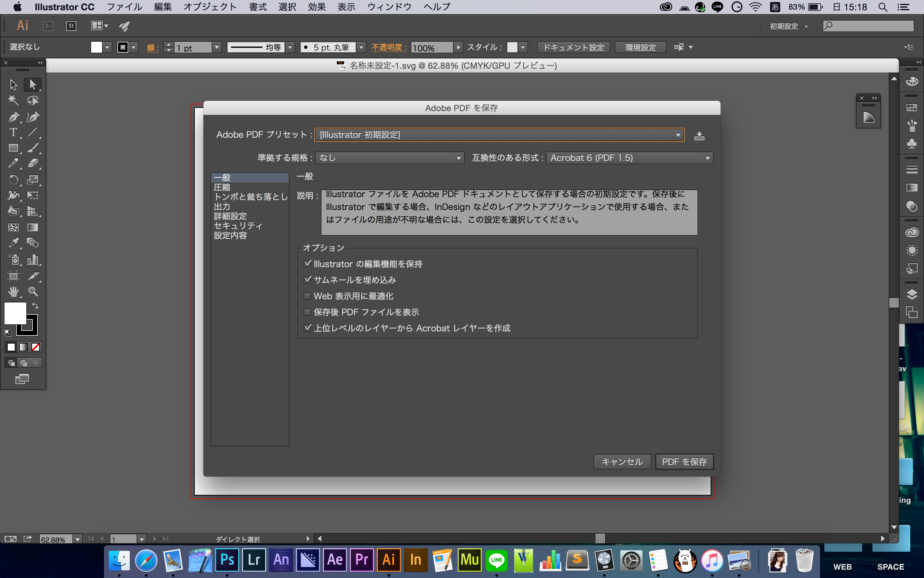Select the Line Segment tool

click(x=33, y=132)
